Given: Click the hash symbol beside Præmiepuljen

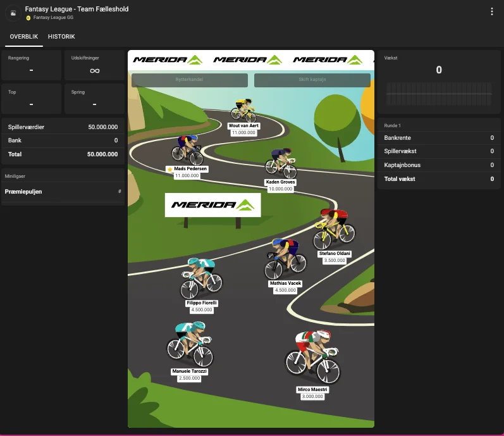Looking at the screenshot, I should click(120, 191).
